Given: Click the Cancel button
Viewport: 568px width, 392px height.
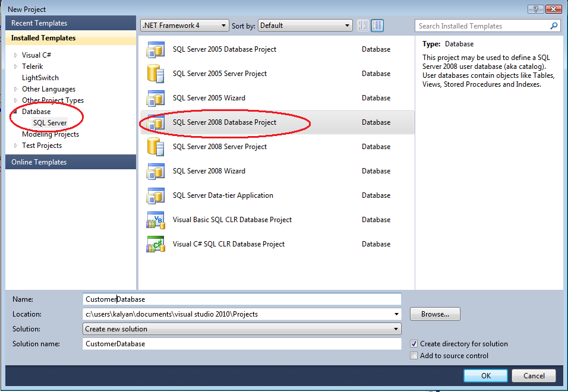Looking at the screenshot, I should coord(534,376).
